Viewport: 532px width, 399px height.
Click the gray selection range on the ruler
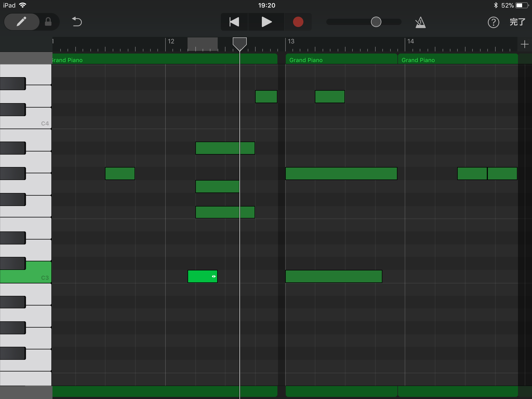pos(203,44)
